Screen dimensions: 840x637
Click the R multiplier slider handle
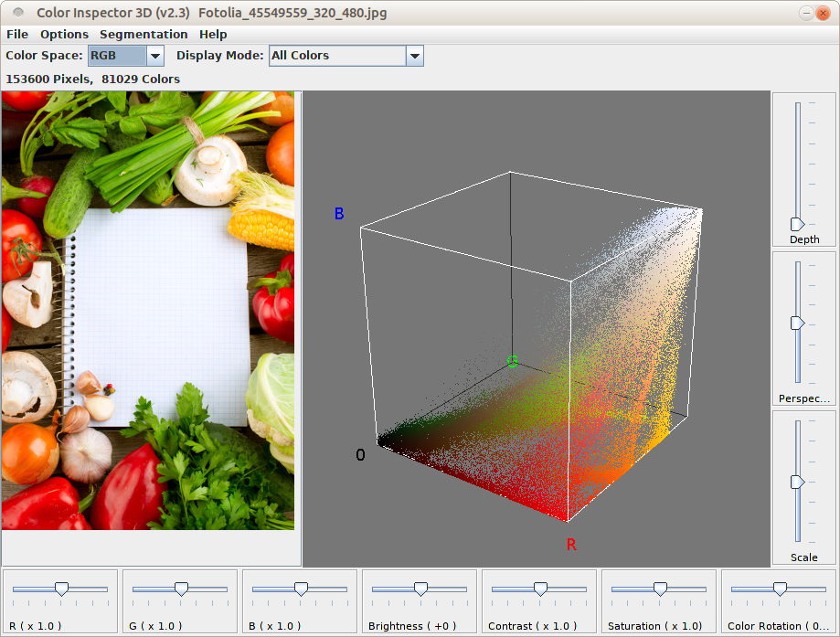(x=61, y=589)
